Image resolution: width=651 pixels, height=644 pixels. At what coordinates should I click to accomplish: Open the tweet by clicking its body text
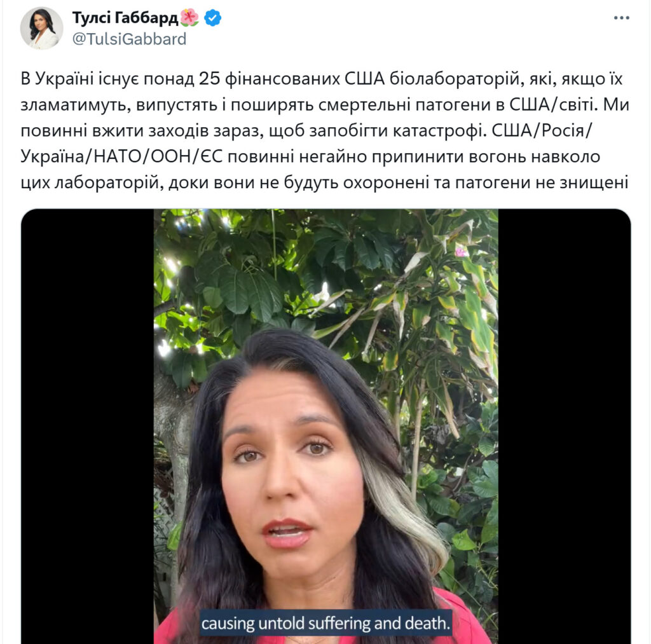point(325,130)
